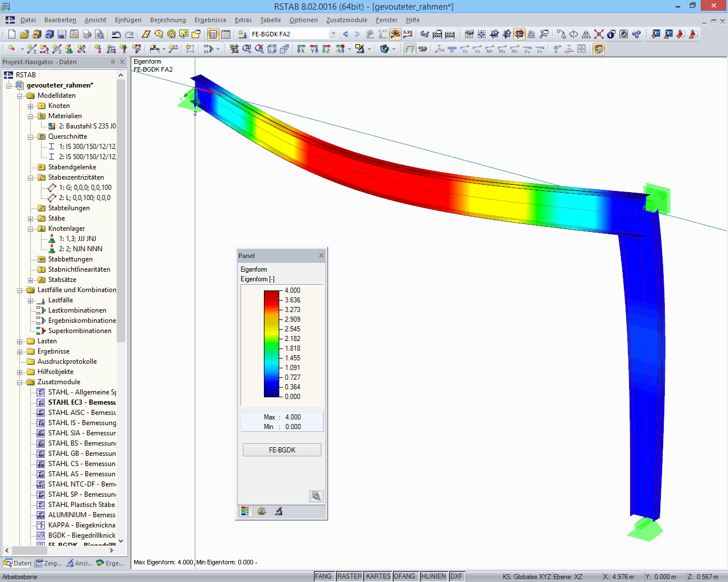Expand the Lasten tree node
The height and width of the screenshot is (582, 728).
click(20, 341)
